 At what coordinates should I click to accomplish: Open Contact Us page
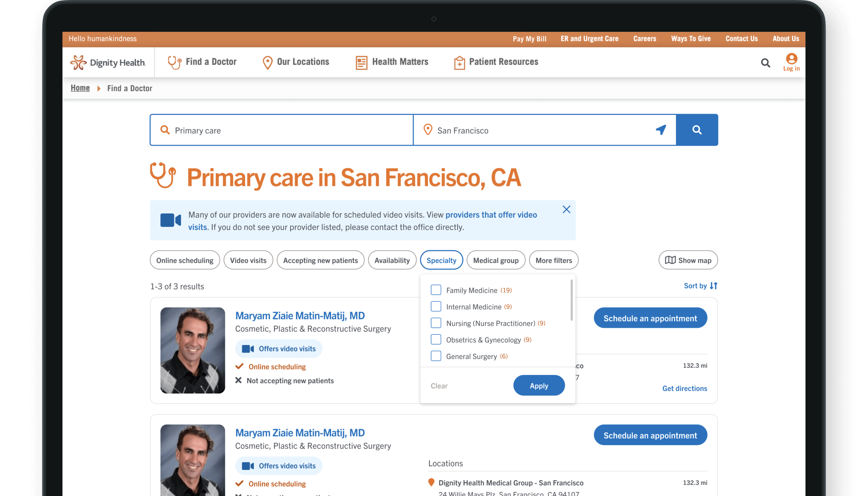point(742,39)
